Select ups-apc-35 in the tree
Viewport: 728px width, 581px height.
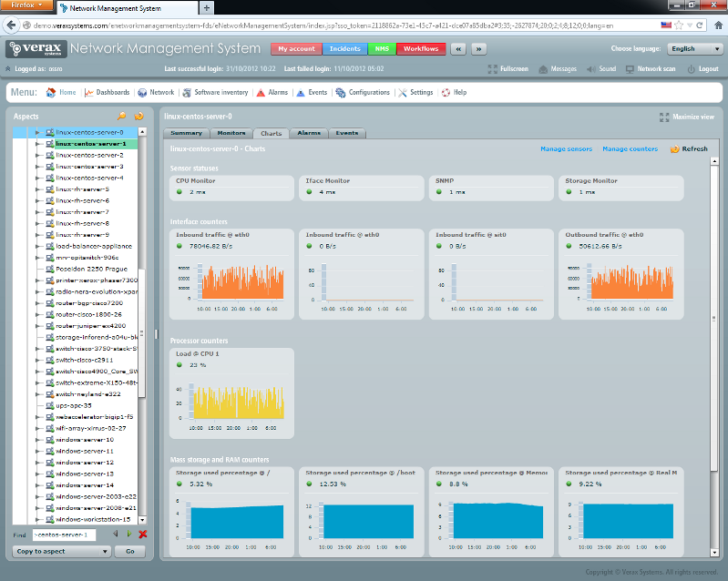[x=74, y=405]
